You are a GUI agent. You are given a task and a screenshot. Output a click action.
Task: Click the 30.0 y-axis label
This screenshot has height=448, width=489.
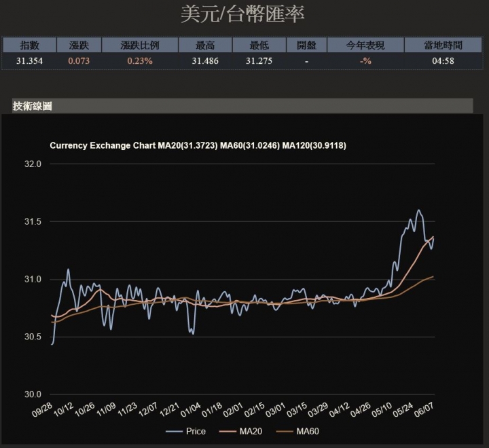tap(33, 394)
